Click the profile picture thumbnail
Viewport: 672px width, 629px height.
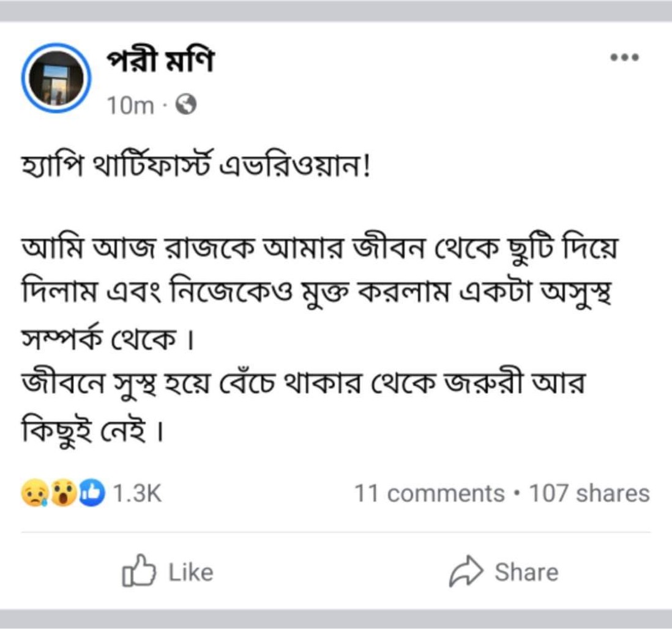[56, 78]
